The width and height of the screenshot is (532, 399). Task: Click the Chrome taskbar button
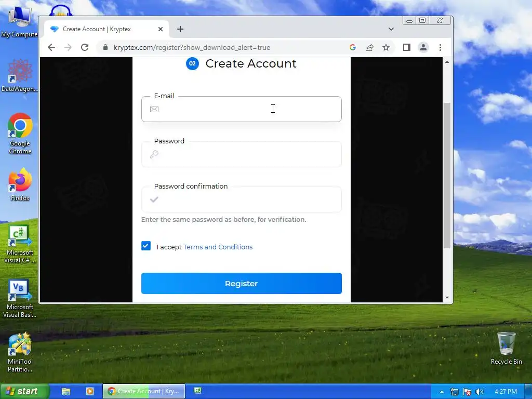(144, 391)
